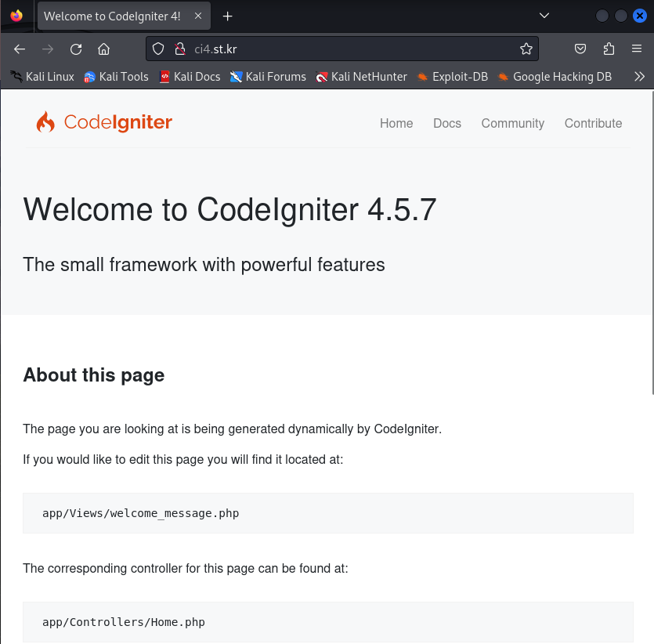Open the Contribute nav link
654x644 pixels.
pos(593,124)
